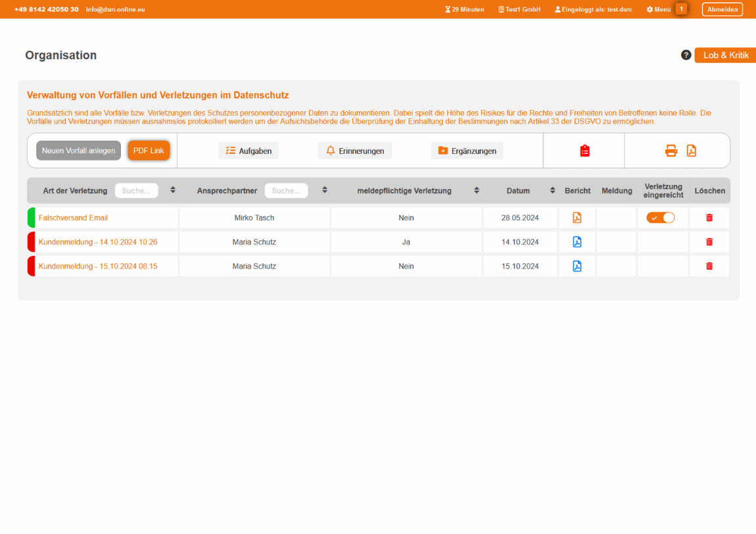Image resolution: width=756 pixels, height=534 pixels.
Task: Open the Aufgaben section
Action: coord(248,151)
